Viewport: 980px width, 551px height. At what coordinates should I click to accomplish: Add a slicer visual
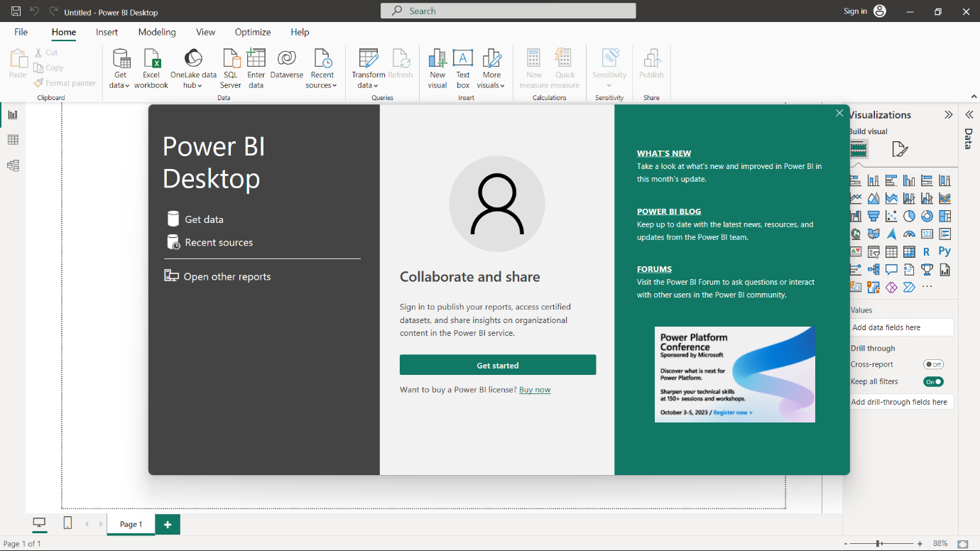873,251
